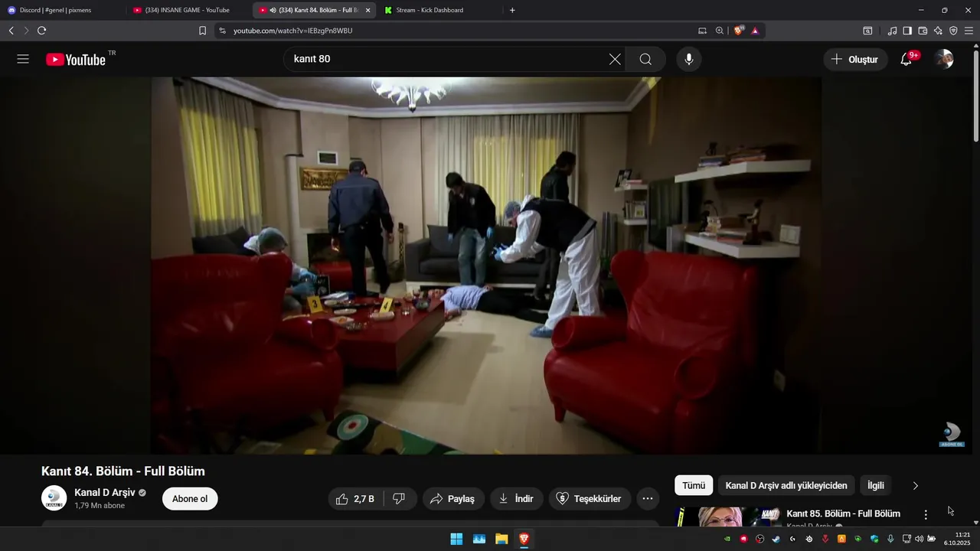Open the tab search icon in toolbar
Screen dimensions: 980x551
tap(867, 31)
